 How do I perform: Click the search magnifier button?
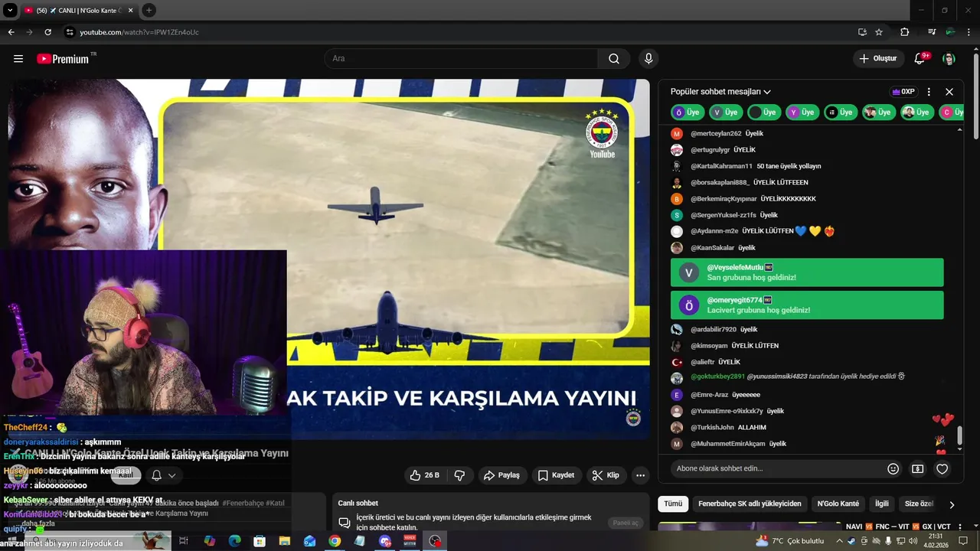click(x=614, y=58)
